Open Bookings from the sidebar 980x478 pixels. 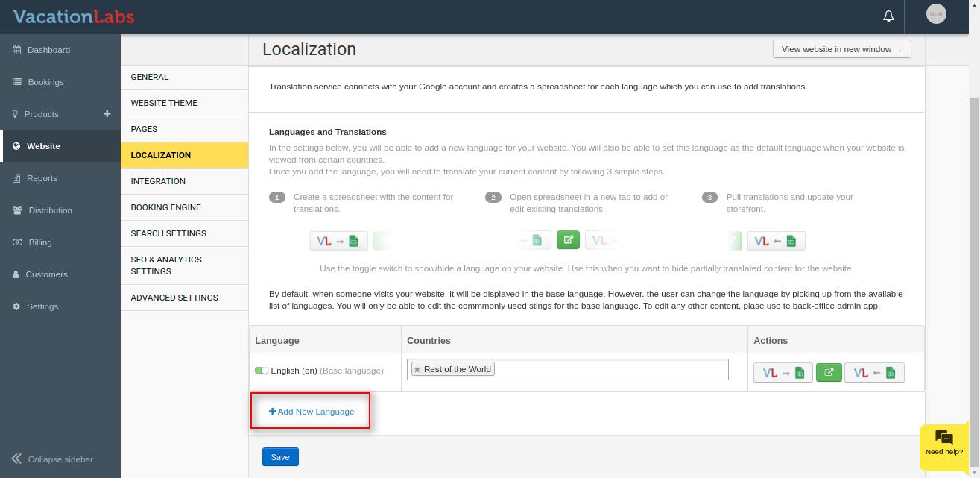pyautogui.click(x=45, y=82)
